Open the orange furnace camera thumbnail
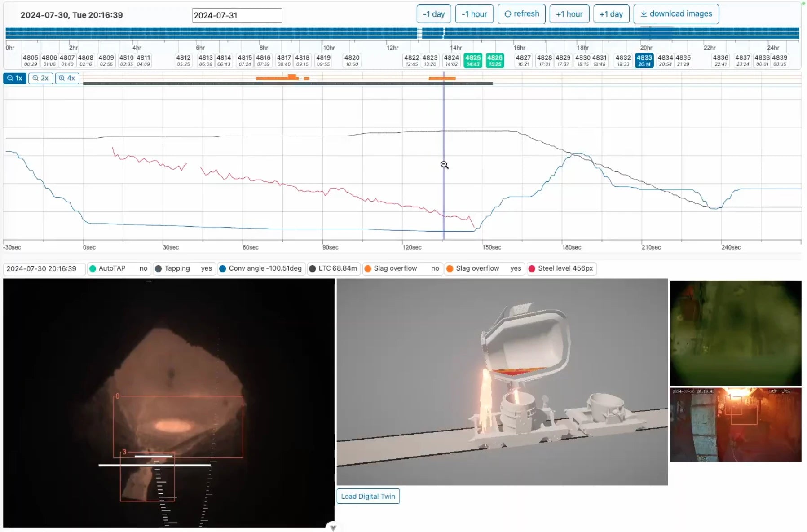 point(735,425)
